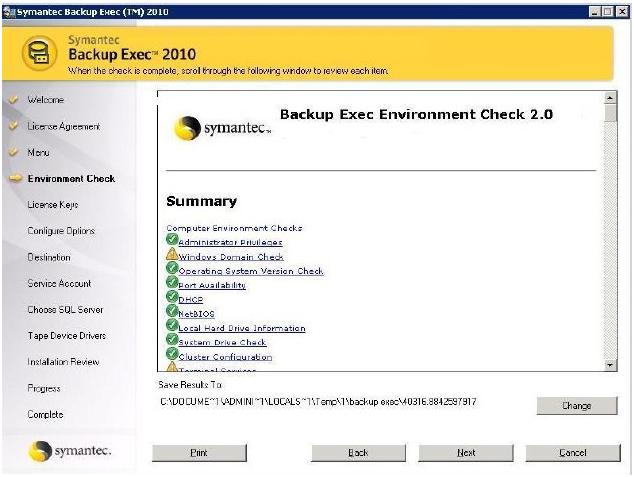
Task: Click the green check beside DHCP
Action: point(172,297)
